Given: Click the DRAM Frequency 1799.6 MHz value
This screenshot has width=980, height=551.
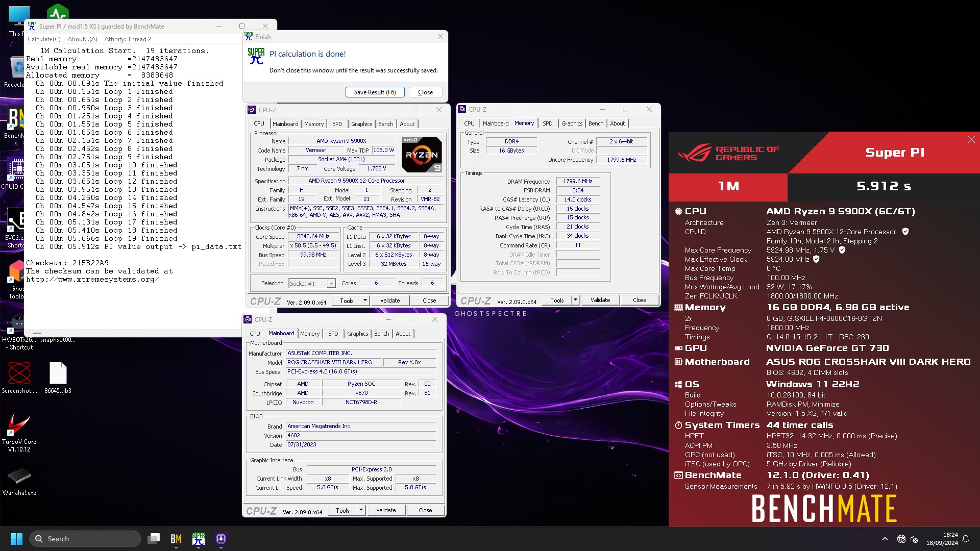Looking at the screenshot, I should click(578, 181).
